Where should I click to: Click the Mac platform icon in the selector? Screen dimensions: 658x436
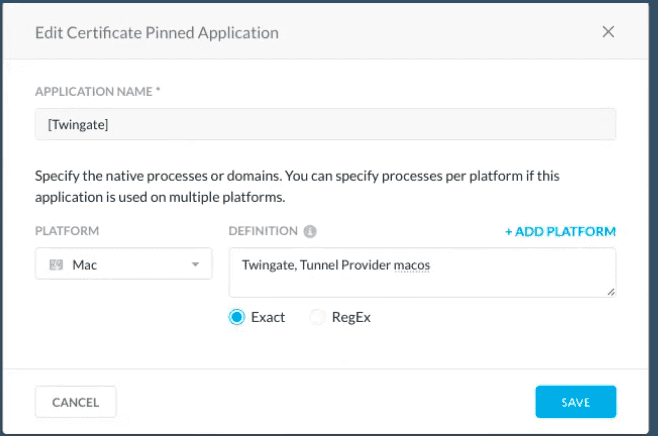coord(56,266)
